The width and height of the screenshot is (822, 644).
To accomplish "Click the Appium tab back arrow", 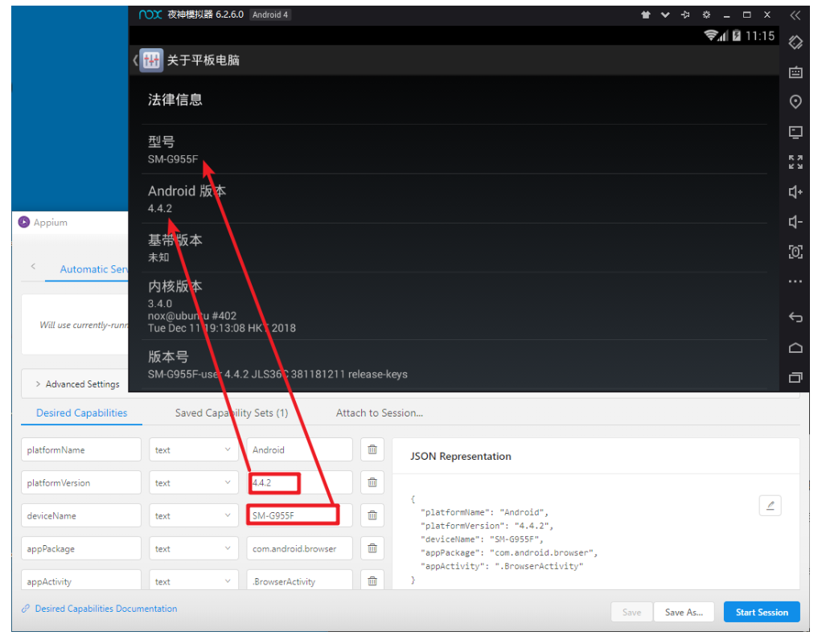I will (x=33, y=266).
